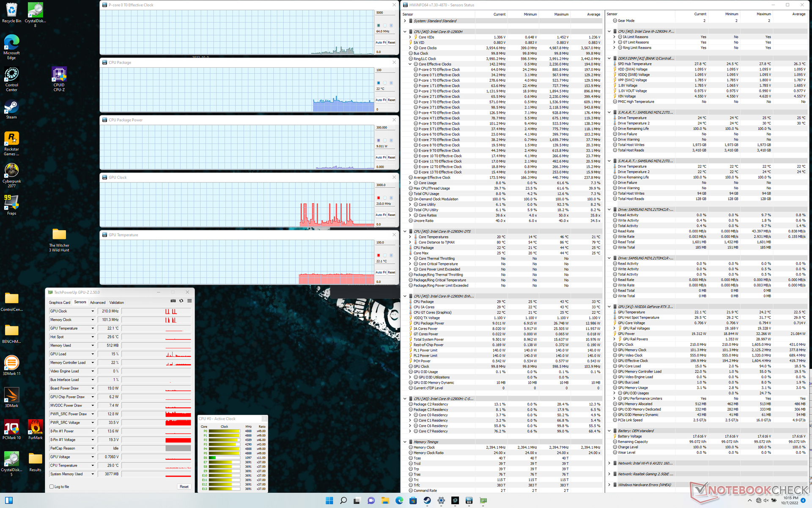Expand System: Standard Standard sensor group

click(x=405, y=21)
